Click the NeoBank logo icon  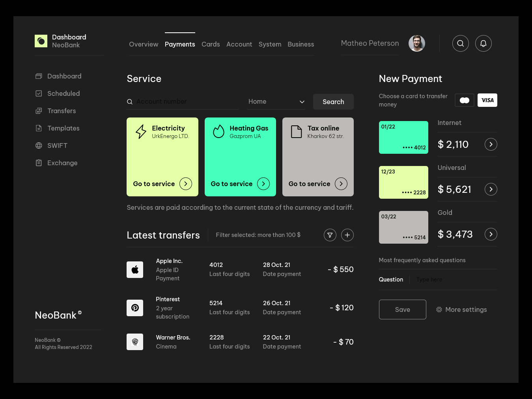click(x=41, y=41)
